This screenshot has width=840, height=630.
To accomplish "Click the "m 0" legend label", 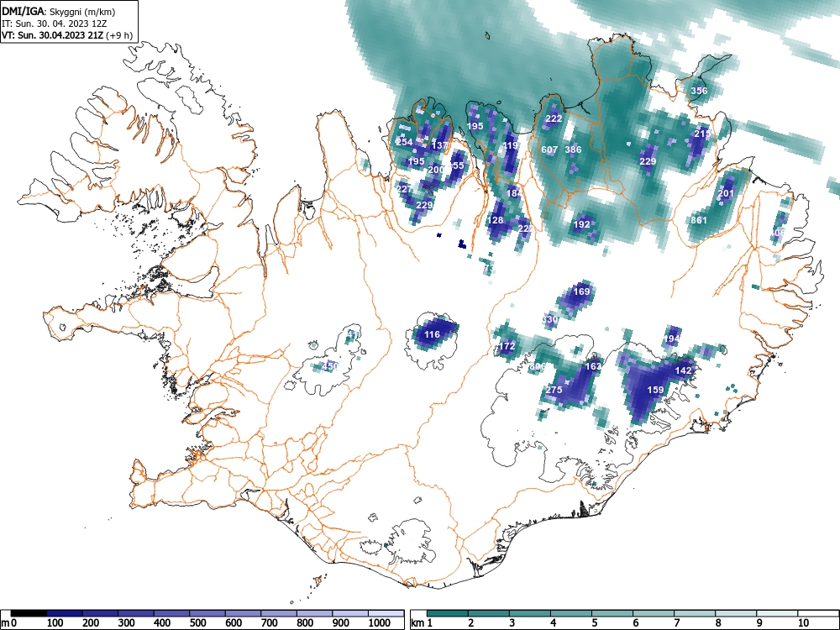I will pyautogui.click(x=9, y=623).
